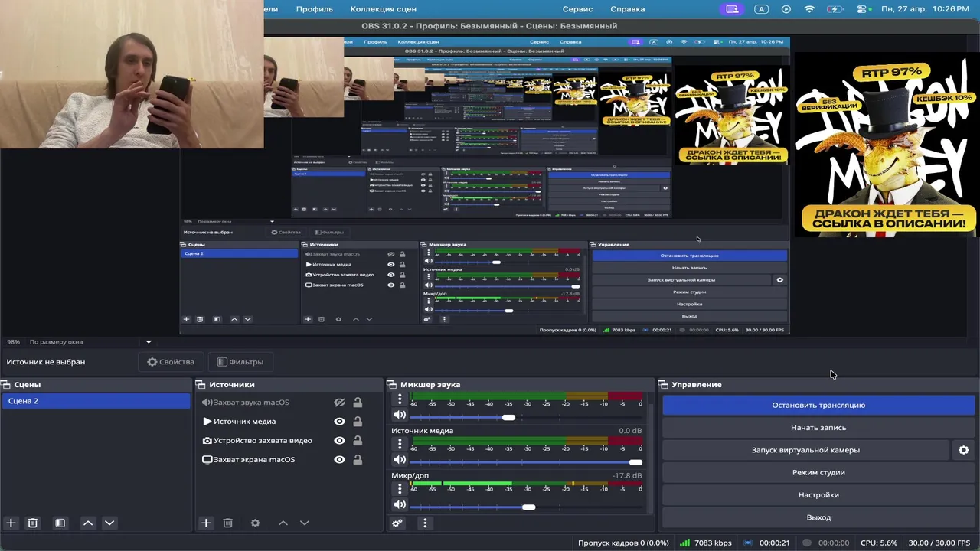Click Остановить трансляцию button

tap(818, 406)
